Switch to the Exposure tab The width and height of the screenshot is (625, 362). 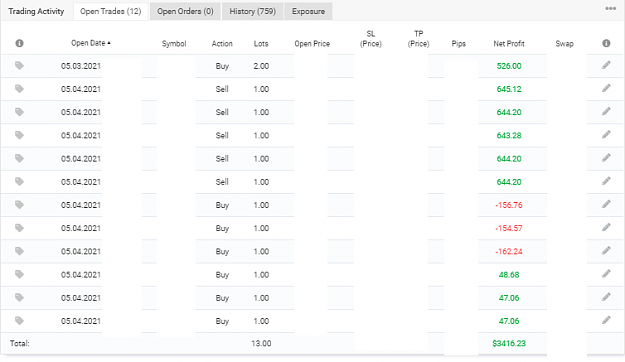click(x=308, y=11)
